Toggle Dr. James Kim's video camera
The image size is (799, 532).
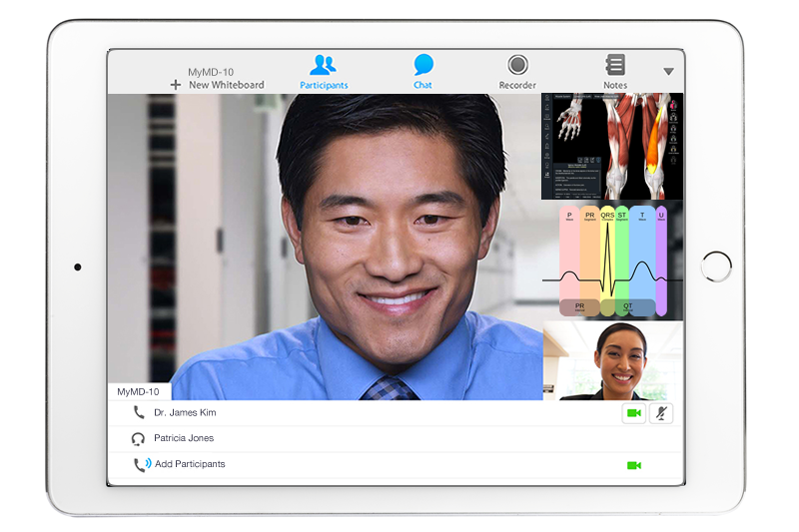coord(634,413)
